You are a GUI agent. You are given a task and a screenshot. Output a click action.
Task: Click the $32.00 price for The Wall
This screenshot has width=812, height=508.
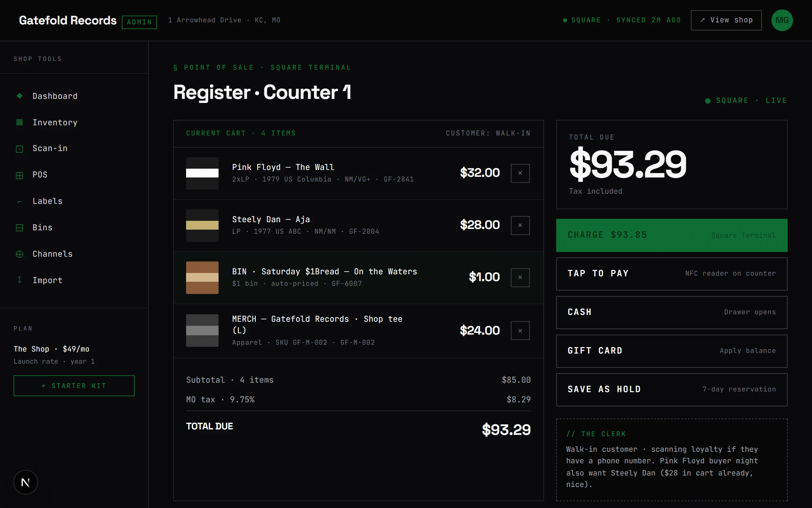480,173
